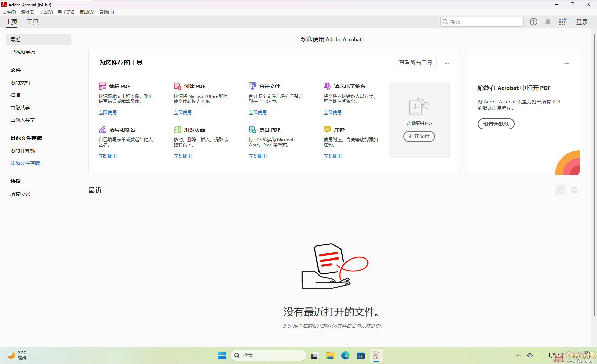Viewport: 597px width, 364px height.
Task: Switch 最近 section to grid view
Action: [x=574, y=190]
